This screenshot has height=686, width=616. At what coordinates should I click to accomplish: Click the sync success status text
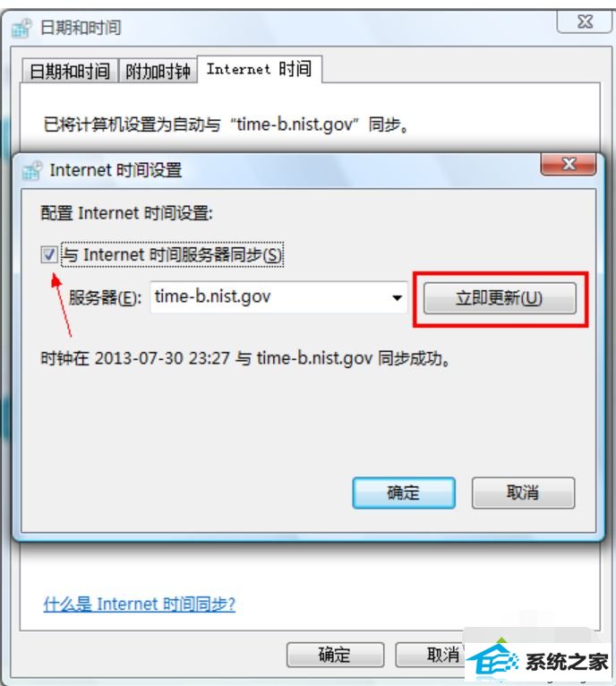pyautogui.click(x=245, y=358)
